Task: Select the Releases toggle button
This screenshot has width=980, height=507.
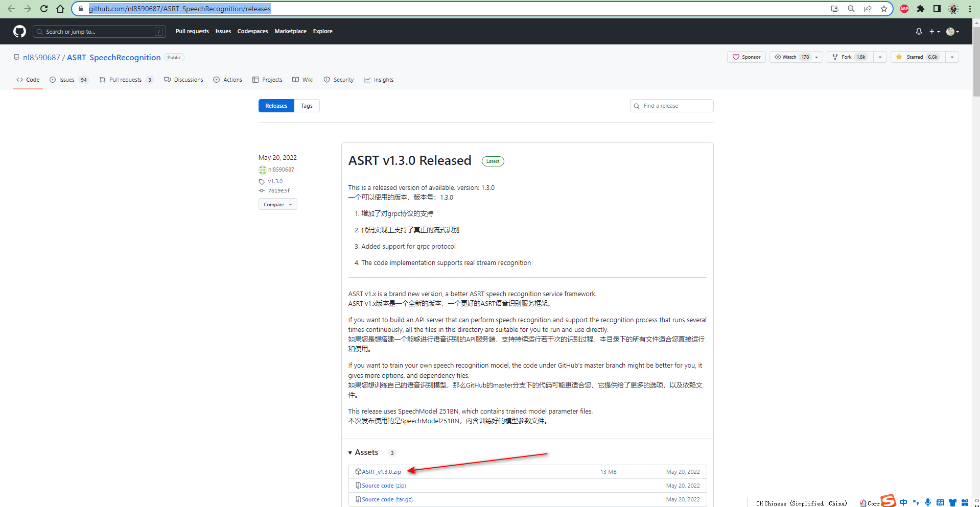Action: coord(276,106)
